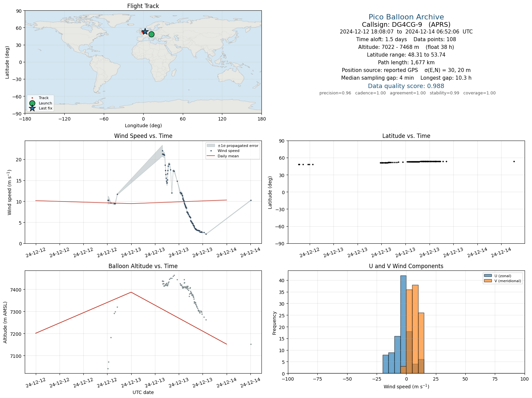Click the "Position source: reported GPS" line
Viewport: 532px width, 398px height.
point(406,70)
